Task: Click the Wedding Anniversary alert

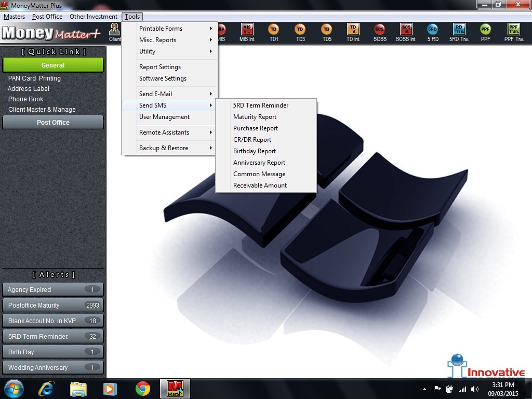Action: [x=52, y=368]
